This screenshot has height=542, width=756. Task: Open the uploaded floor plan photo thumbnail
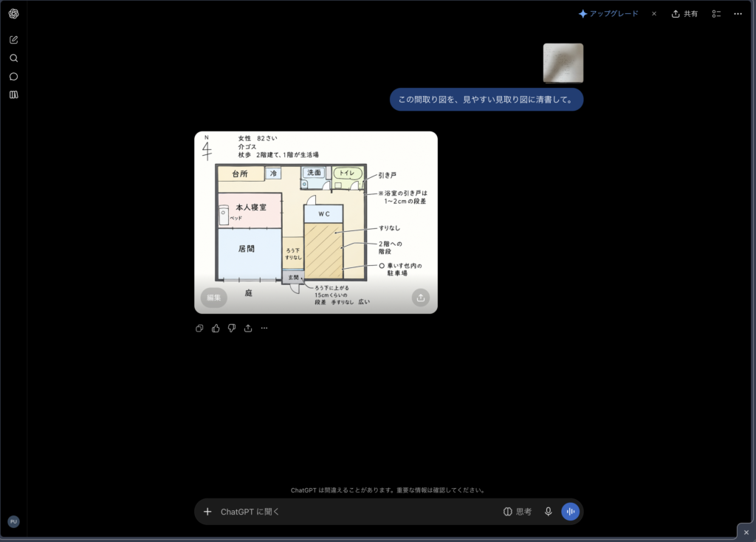point(563,64)
